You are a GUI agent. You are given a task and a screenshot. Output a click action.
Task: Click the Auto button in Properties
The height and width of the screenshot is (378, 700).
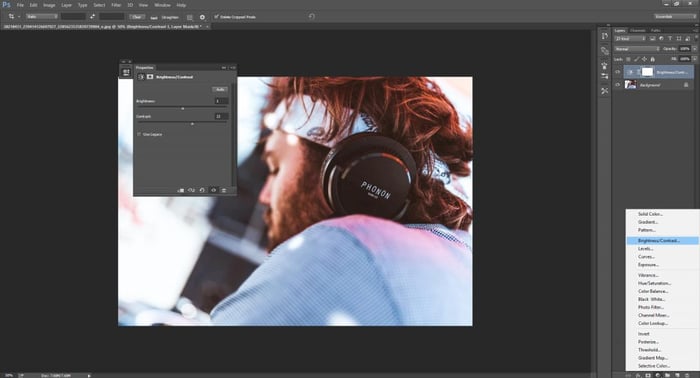coord(220,90)
